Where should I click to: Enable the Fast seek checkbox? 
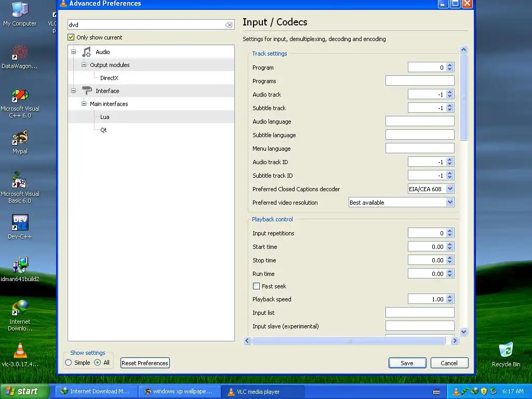pyautogui.click(x=256, y=286)
